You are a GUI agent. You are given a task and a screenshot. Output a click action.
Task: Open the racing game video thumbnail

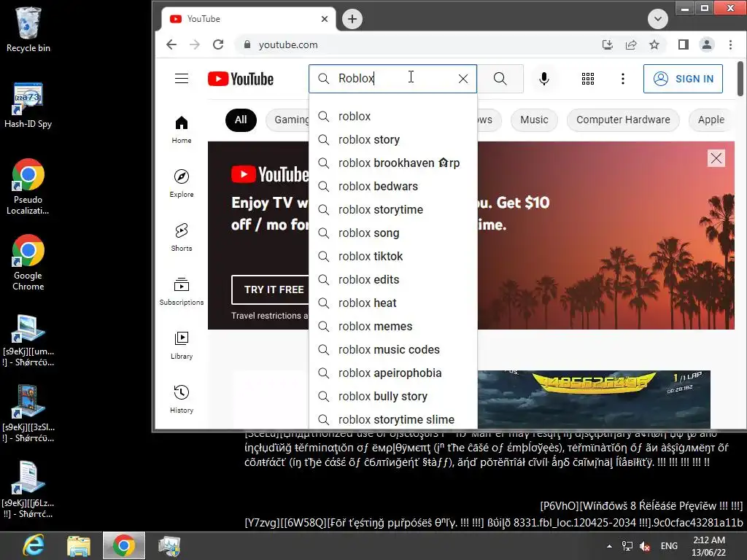[594, 400]
